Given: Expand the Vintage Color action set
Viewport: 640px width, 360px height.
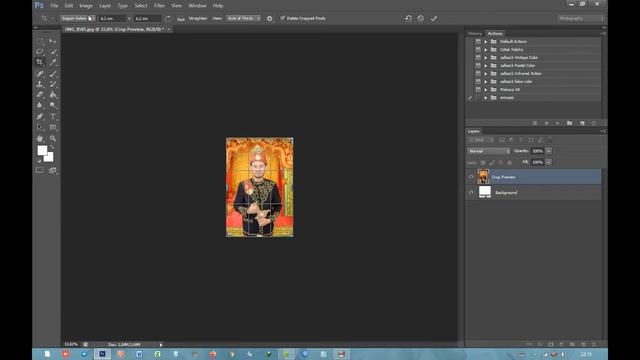Looking at the screenshot, I should [486, 58].
